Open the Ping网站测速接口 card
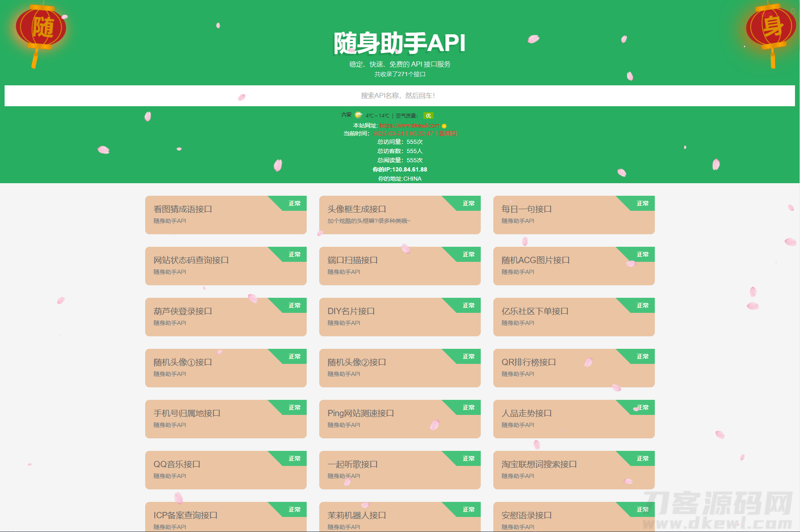Viewport: 800px width, 532px height. [400, 419]
